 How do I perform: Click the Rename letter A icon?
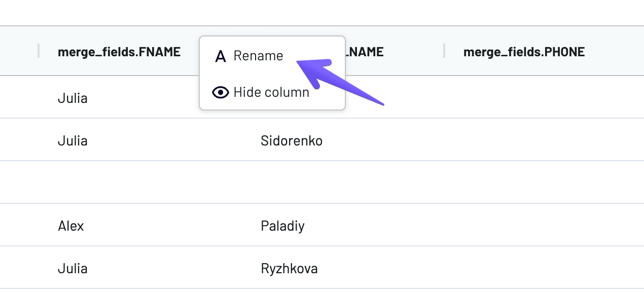[220, 56]
